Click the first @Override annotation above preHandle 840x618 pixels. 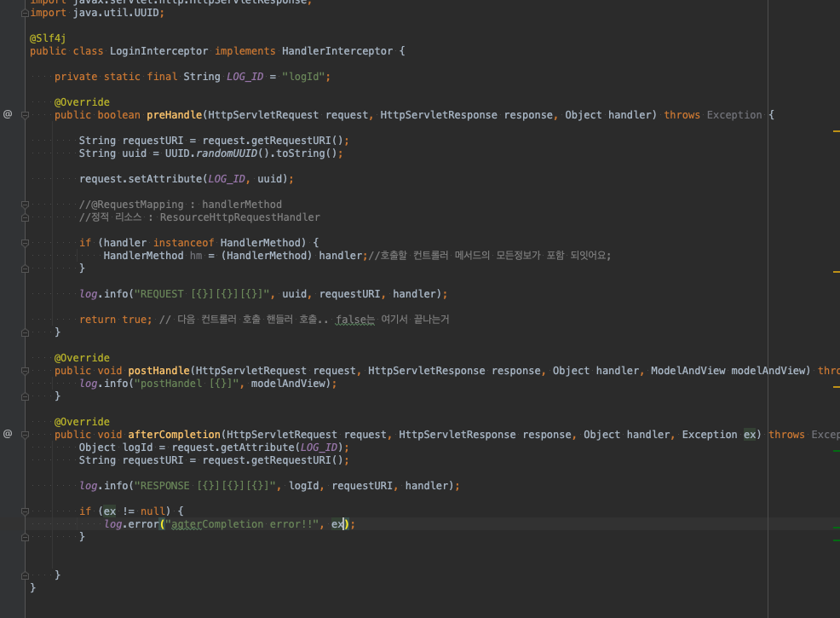(82, 101)
